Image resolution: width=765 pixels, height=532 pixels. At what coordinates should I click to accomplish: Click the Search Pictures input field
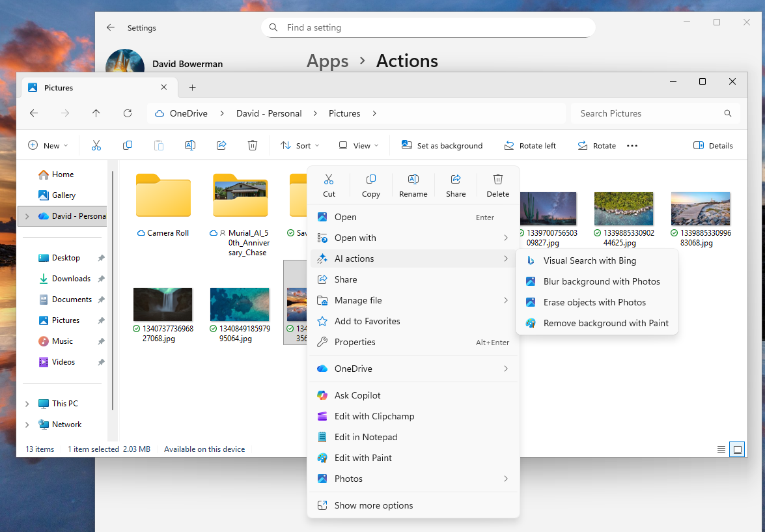pos(648,113)
